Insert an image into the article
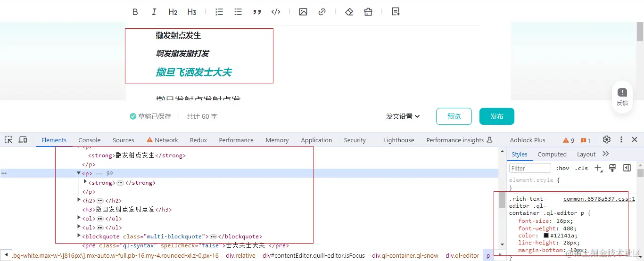Screen dimensions: 644x261 [303, 12]
